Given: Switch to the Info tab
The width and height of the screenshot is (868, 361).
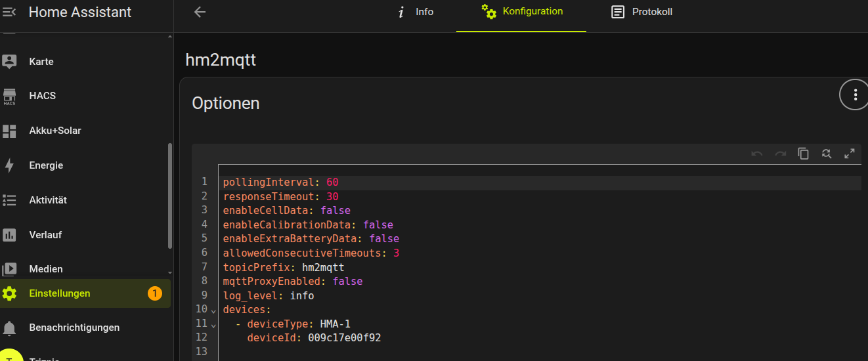Looking at the screenshot, I should pyautogui.click(x=416, y=12).
